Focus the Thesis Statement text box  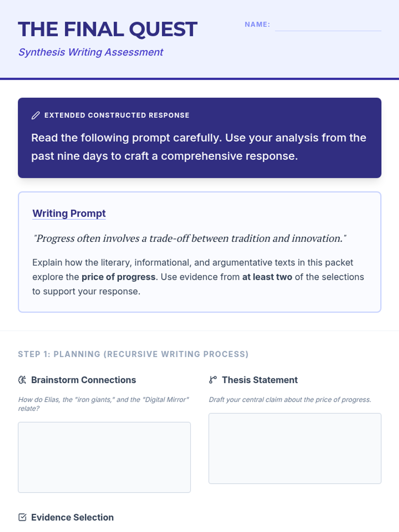295,448
